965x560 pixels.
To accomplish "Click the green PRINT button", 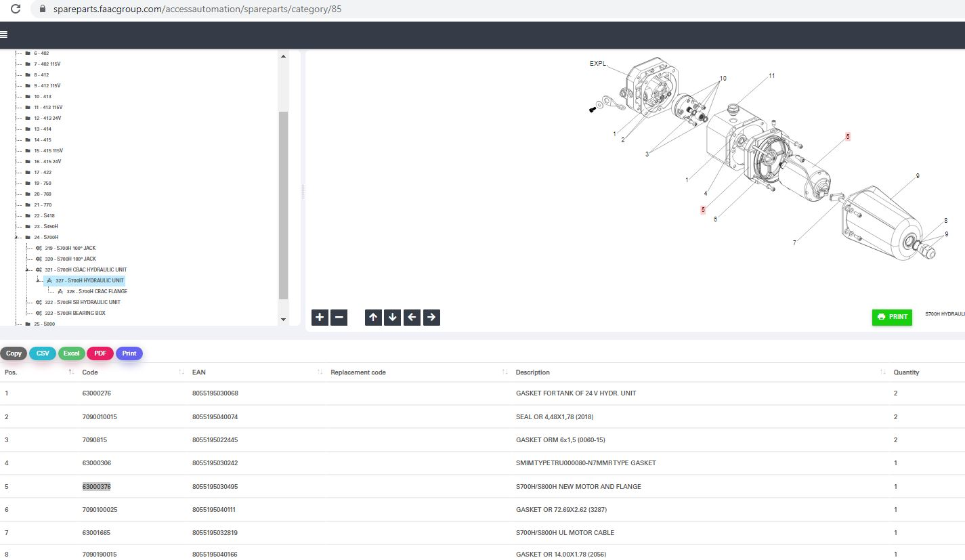I will [x=891, y=317].
